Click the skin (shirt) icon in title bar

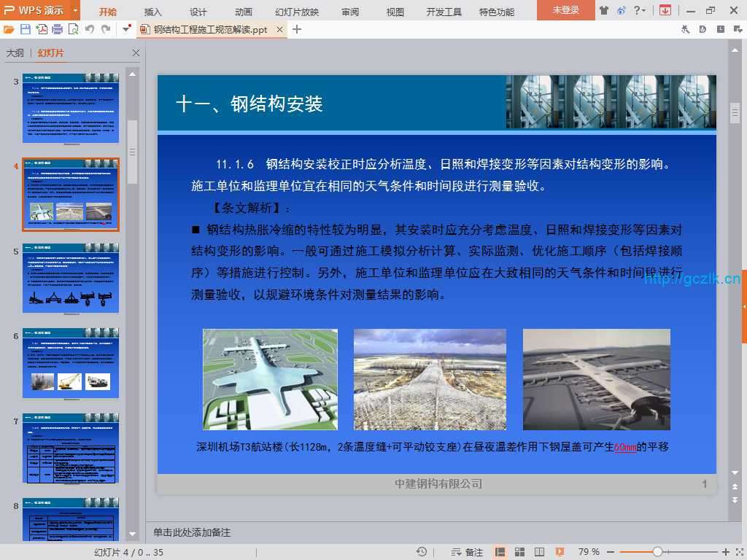(x=604, y=10)
